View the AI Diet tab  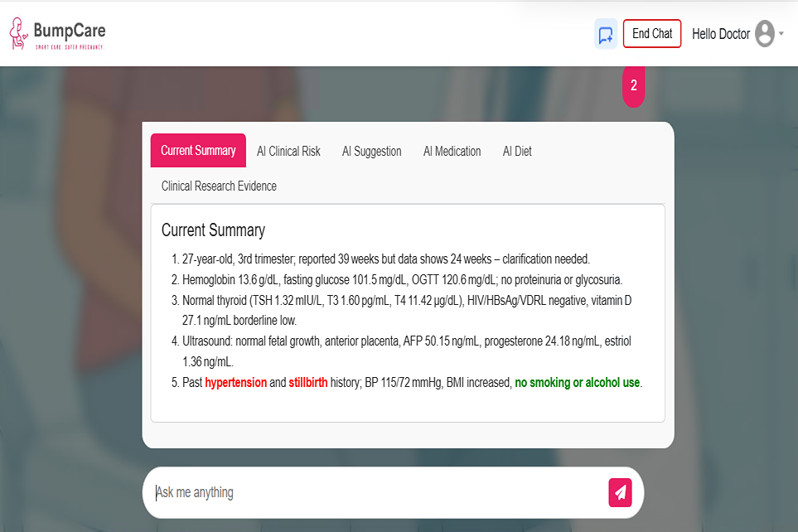pos(517,151)
